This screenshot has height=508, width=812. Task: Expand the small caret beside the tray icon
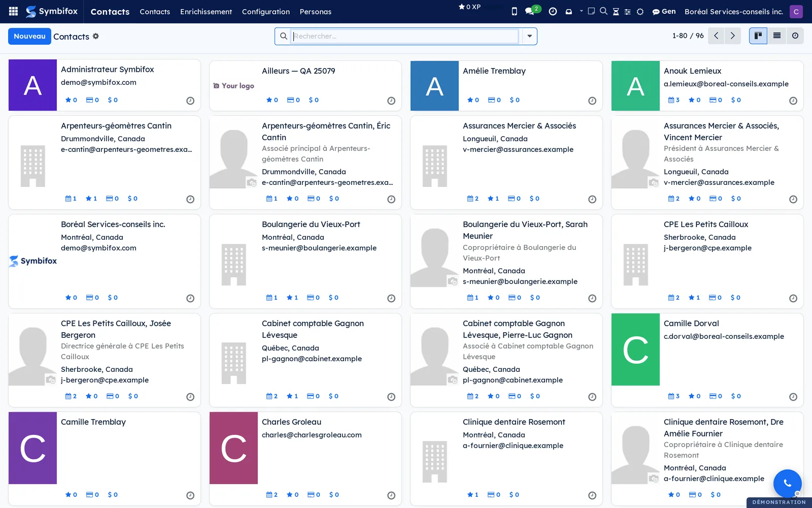(x=581, y=11)
